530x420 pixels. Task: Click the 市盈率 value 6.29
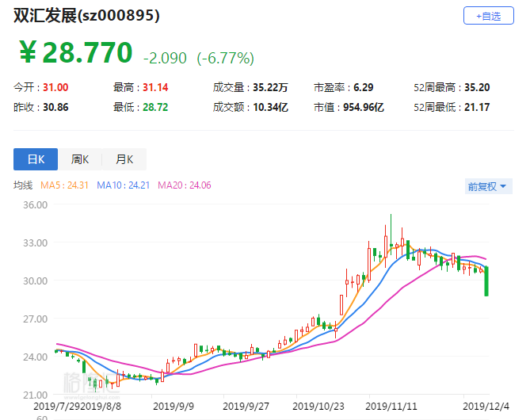click(364, 88)
